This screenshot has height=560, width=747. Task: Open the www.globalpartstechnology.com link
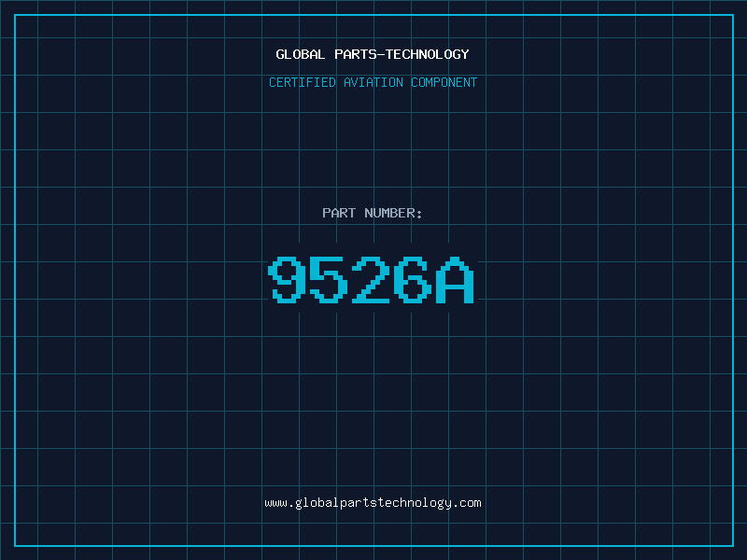(x=373, y=503)
